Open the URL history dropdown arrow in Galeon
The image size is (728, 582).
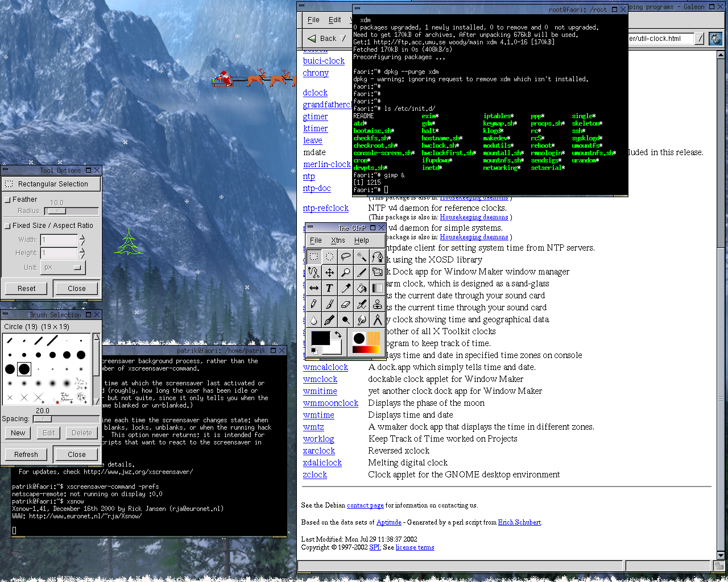[700, 39]
